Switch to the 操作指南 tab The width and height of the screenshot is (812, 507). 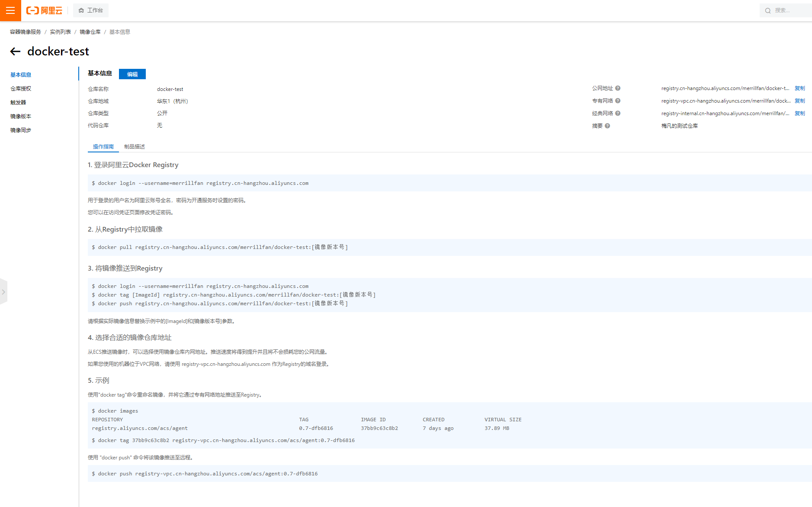(x=103, y=146)
